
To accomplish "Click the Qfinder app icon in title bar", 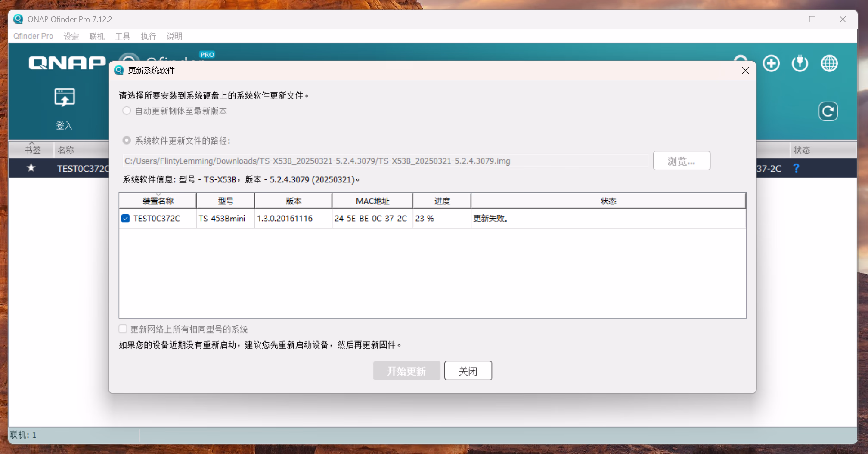I will click(x=18, y=19).
